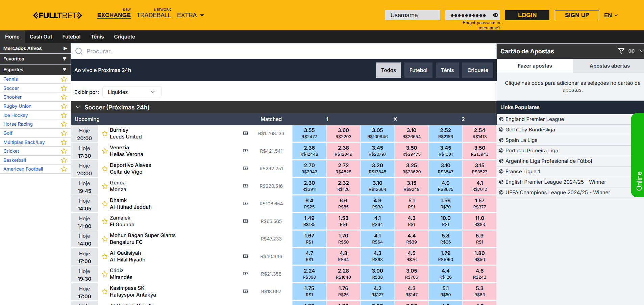Screen dimensions: 644x305
Task: Click the SIGN UP button
Action: coord(577,15)
